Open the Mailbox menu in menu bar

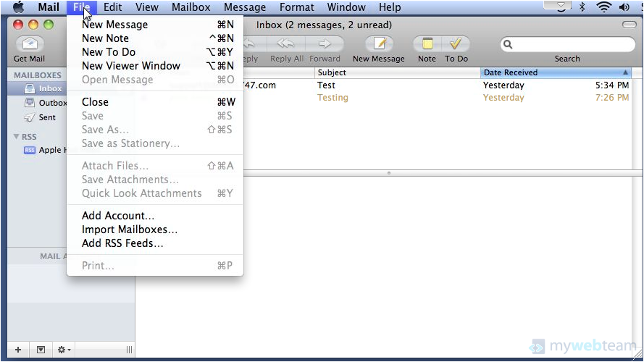191,7
